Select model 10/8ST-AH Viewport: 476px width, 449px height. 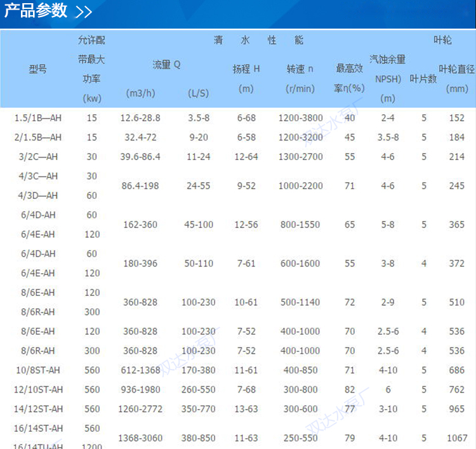(38, 370)
